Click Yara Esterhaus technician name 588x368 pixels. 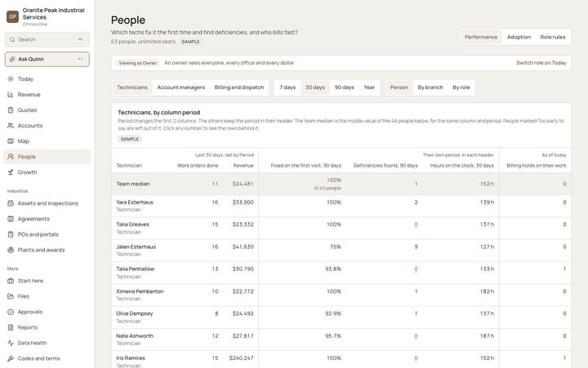(x=135, y=202)
